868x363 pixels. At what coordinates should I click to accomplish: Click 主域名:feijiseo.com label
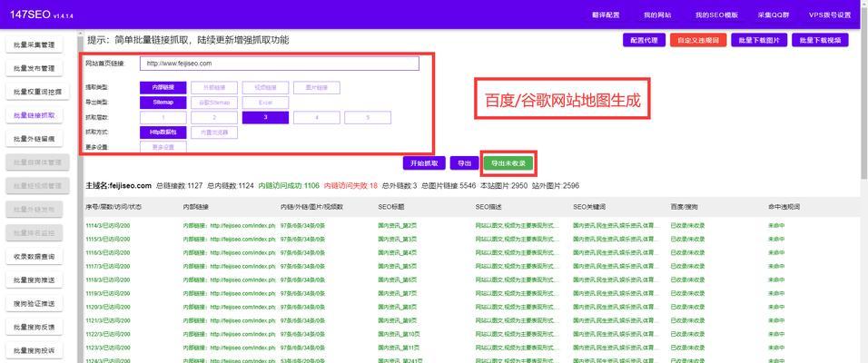tap(118, 185)
